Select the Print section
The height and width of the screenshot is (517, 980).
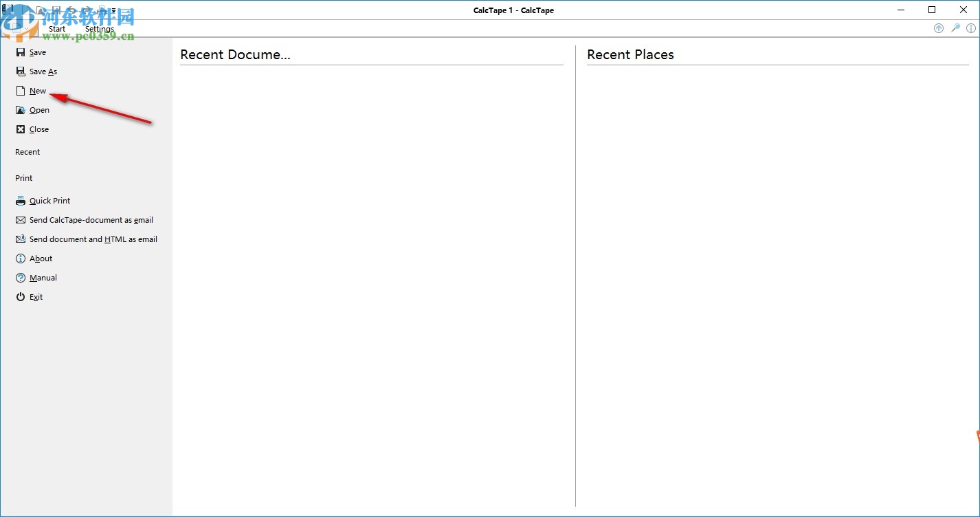[x=24, y=178]
